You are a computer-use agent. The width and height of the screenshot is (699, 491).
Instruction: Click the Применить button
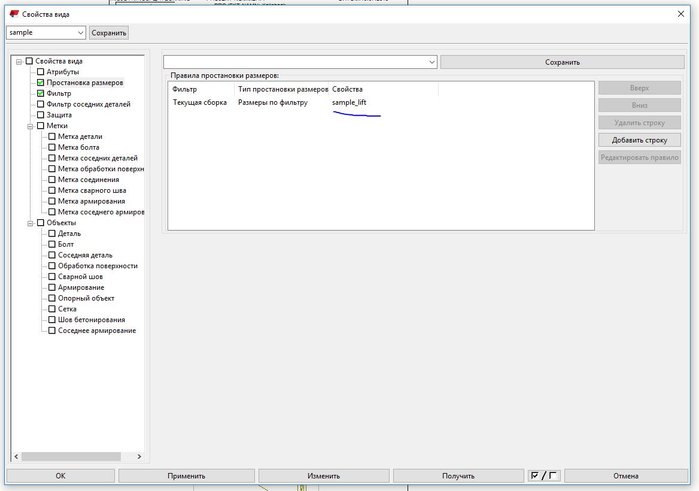tap(186, 476)
